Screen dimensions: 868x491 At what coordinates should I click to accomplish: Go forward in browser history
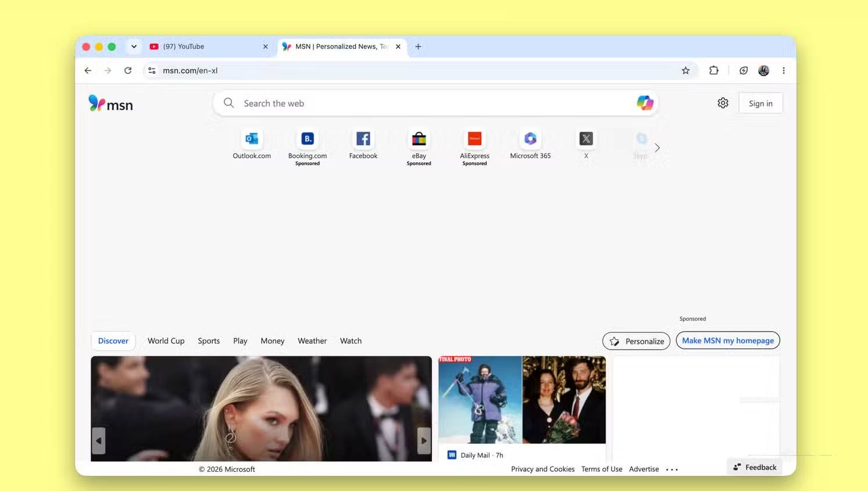108,70
